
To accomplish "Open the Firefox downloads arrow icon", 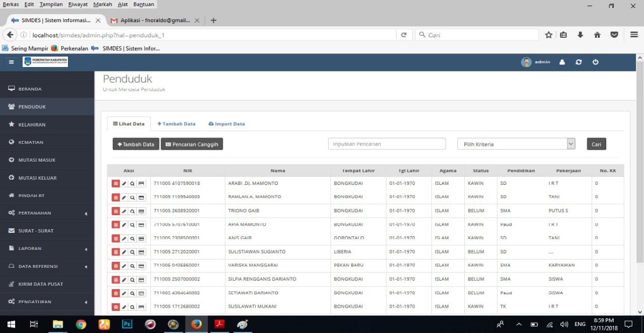I will (x=580, y=35).
